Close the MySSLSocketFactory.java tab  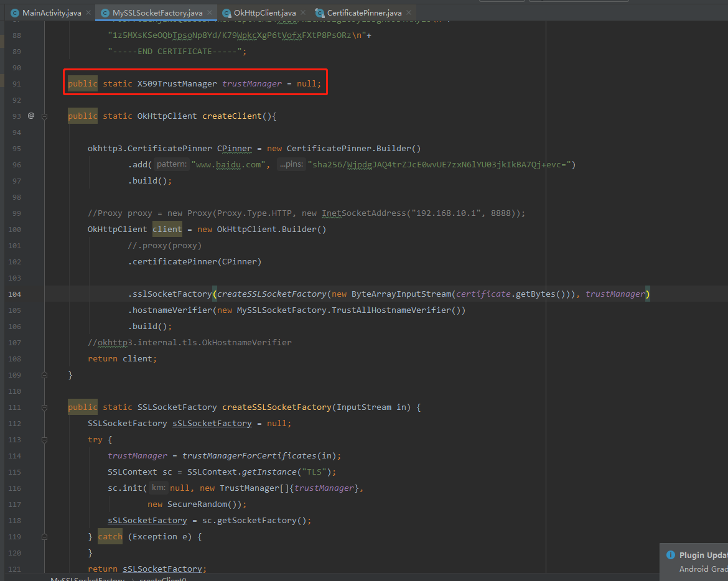tap(210, 13)
